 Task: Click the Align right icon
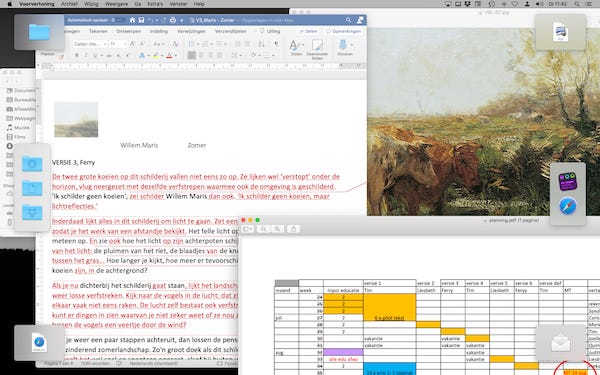click(210, 55)
